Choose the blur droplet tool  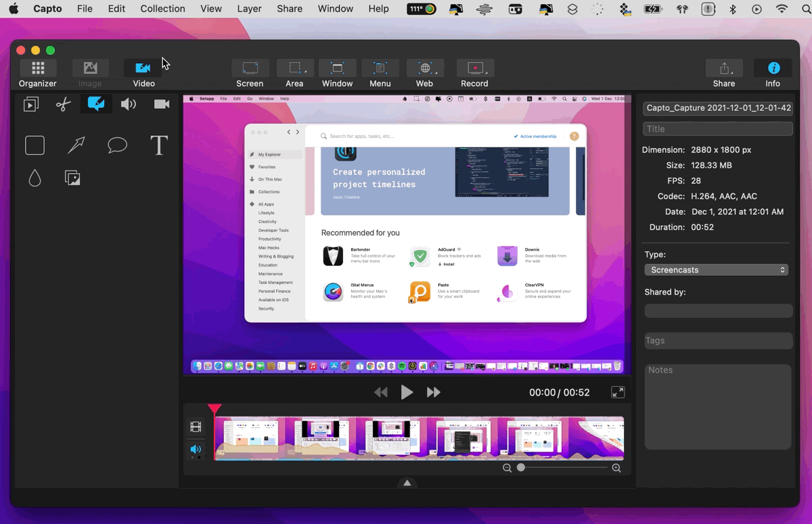pyautogui.click(x=35, y=178)
